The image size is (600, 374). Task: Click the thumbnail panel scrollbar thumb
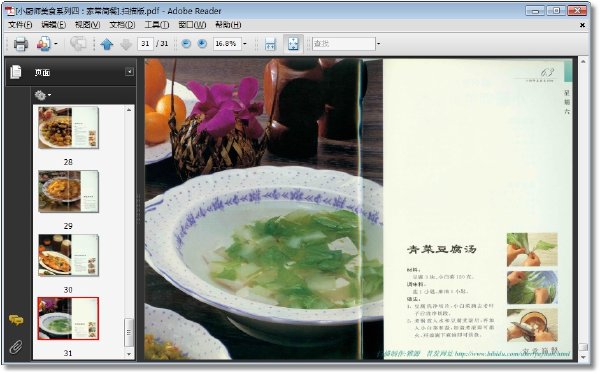[129, 333]
